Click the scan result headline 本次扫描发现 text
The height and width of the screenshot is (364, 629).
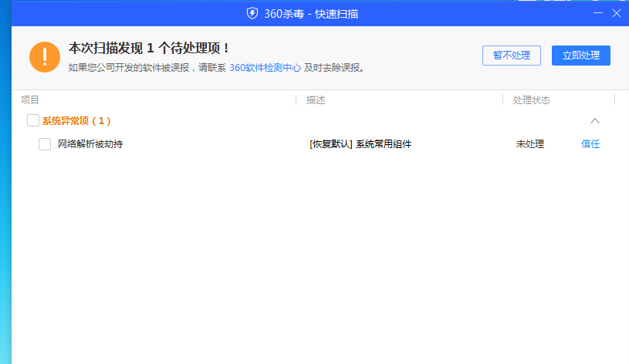pyautogui.click(x=149, y=49)
